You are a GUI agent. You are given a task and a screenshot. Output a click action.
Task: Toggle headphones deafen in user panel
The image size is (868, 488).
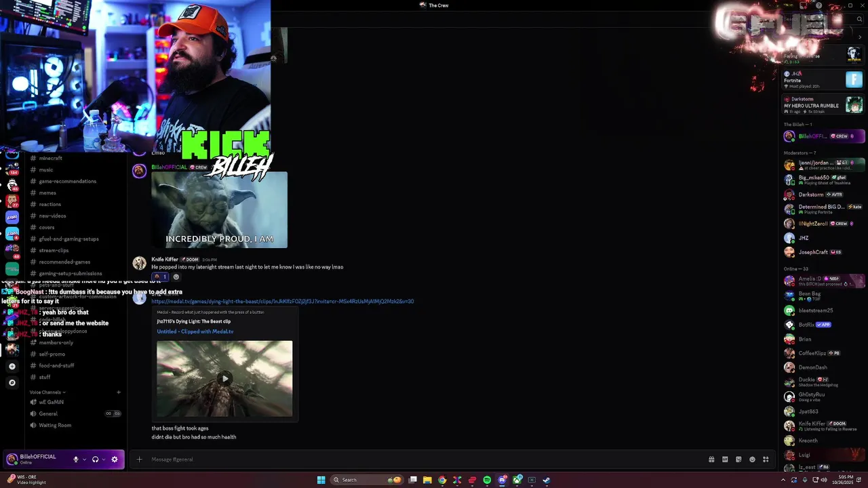click(x=96, y=459)
